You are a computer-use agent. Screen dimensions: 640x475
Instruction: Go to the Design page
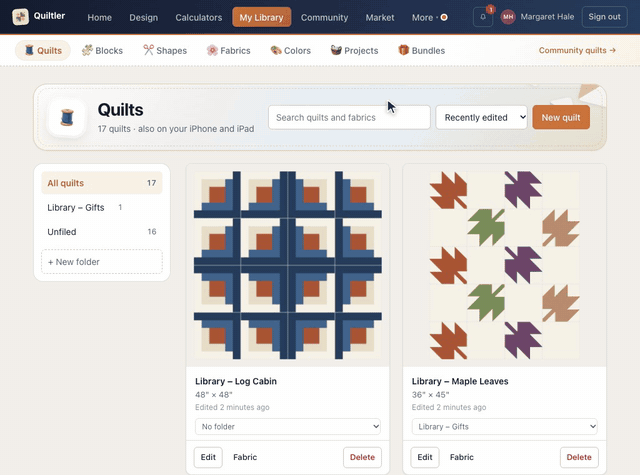pos(143,18)
